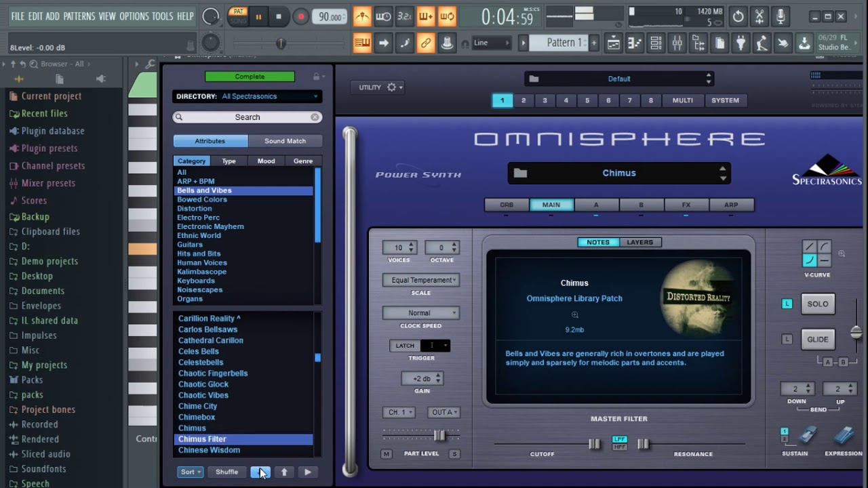Open the Sort dropdown button
This screenshot has height=488, width=868.
190,472
